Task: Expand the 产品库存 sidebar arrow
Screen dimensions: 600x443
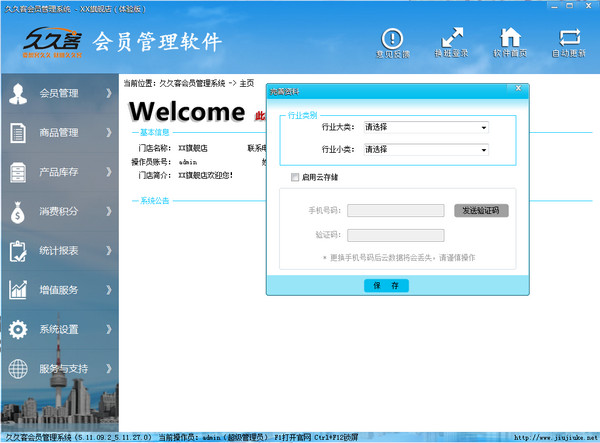Action: [108, 173]
